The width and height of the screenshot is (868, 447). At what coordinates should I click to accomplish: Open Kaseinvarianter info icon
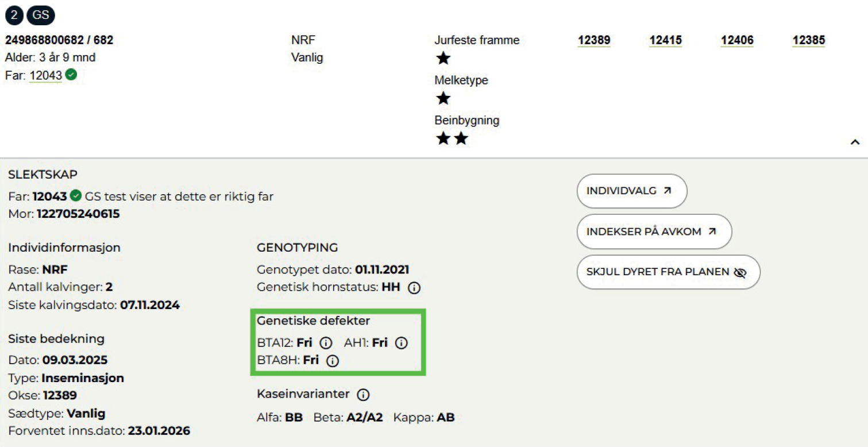tap(363, 395)
